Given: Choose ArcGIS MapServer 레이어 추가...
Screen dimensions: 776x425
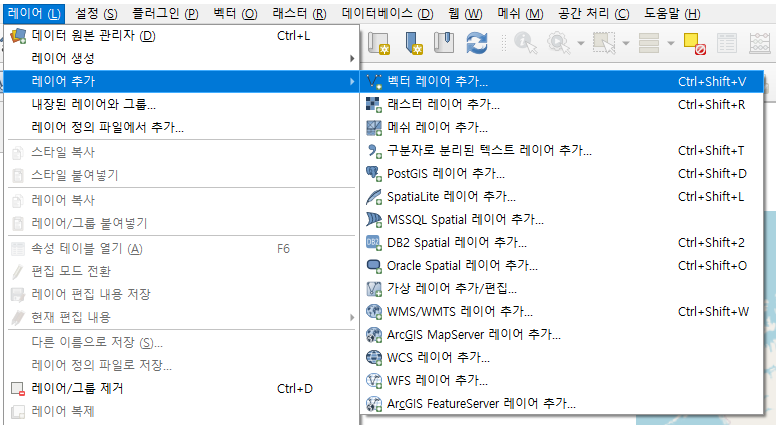Looking at the screenshot, I should pos(562,334).
